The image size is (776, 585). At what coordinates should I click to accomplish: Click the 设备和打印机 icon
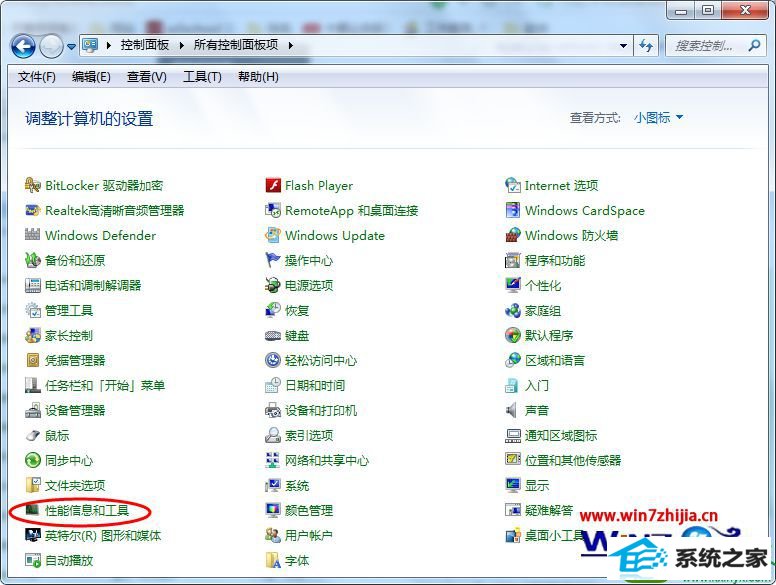273,410
